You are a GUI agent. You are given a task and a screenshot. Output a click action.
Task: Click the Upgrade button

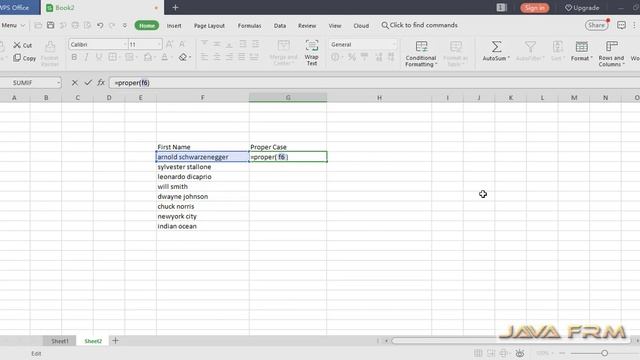(x=582, y=8)
